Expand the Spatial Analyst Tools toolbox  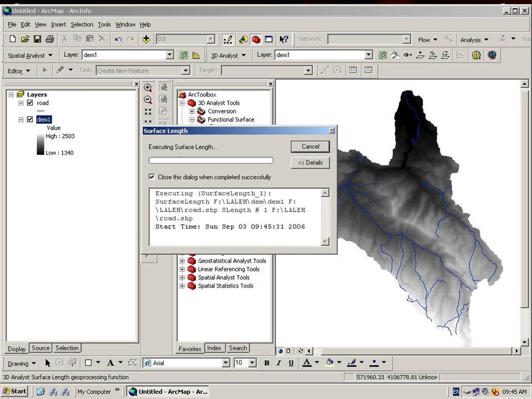click(182, 278)
